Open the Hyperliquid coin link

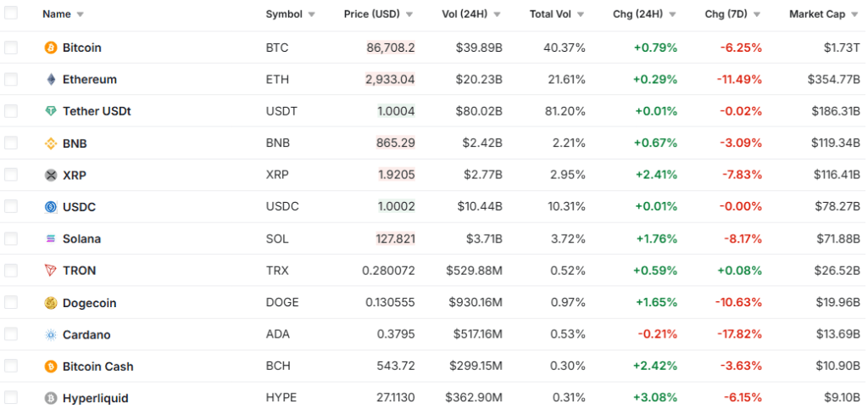(96, 398)
